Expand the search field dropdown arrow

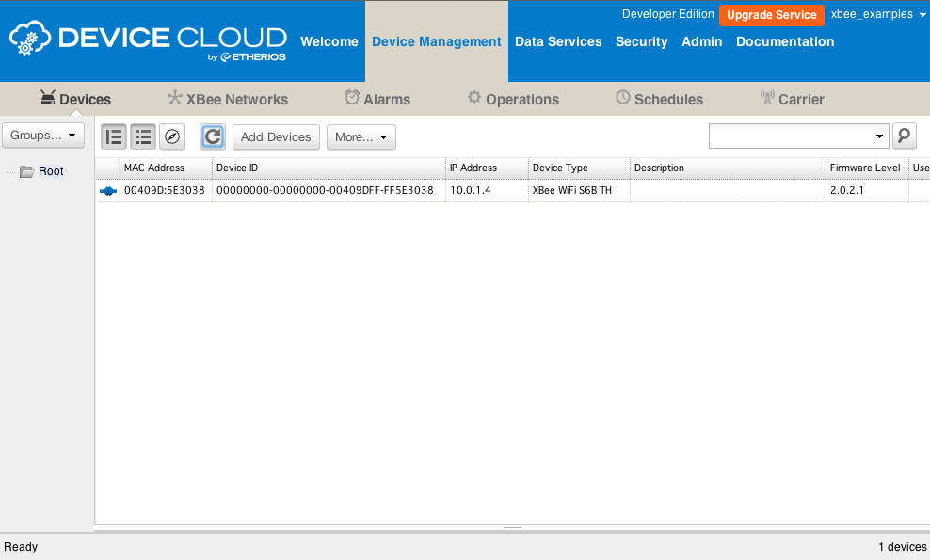pos(879,136)
